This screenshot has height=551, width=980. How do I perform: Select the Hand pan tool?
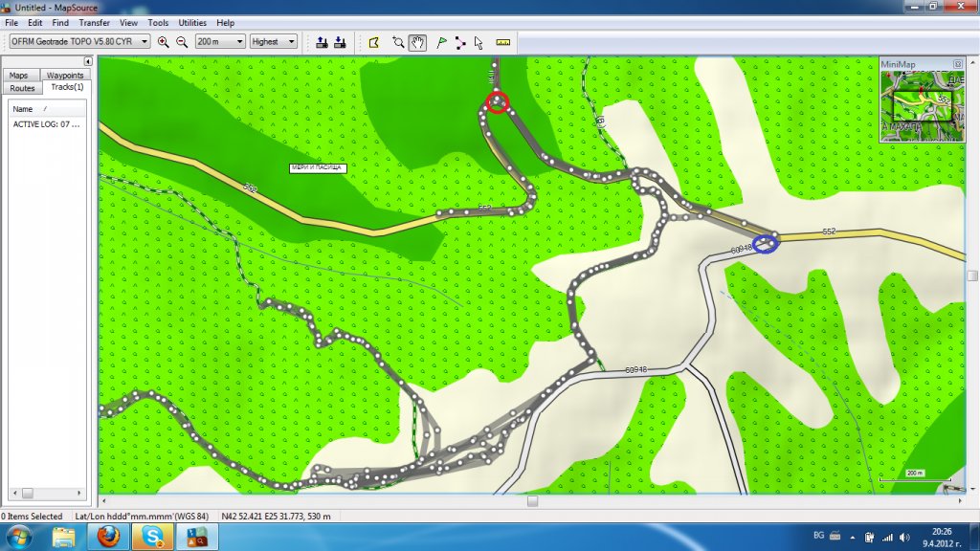coord(417,42)
